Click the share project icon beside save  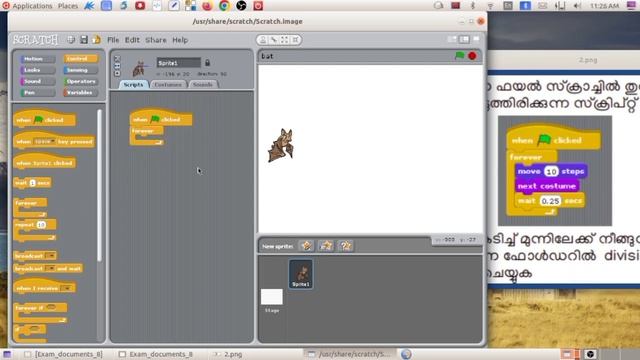coord(96,40)
